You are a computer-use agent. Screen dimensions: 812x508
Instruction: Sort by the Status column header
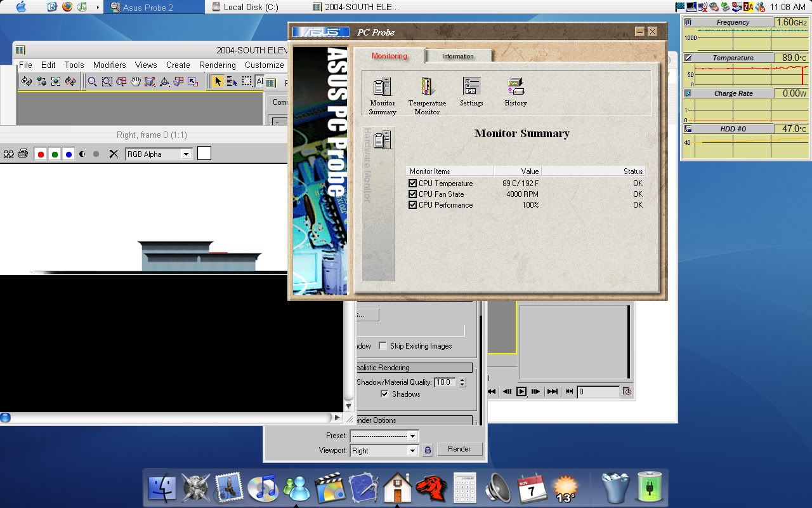593,171
